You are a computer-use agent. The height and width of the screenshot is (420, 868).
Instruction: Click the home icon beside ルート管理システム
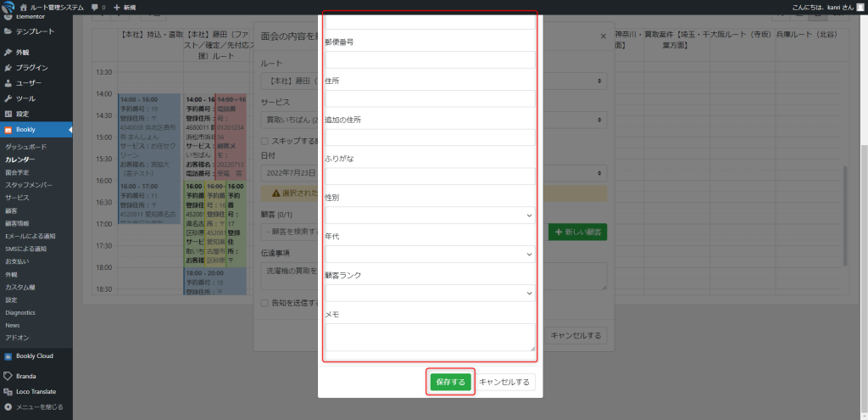click(24, 7)
